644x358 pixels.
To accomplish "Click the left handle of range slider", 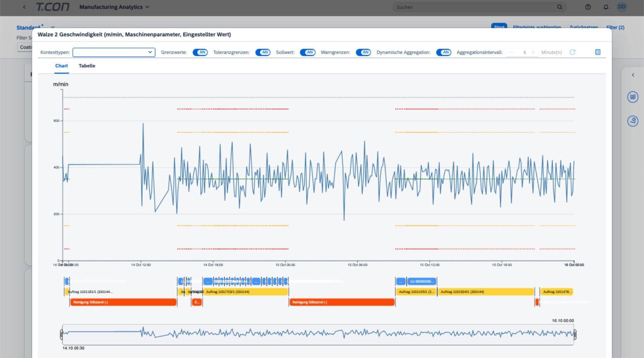I will 62,334.
